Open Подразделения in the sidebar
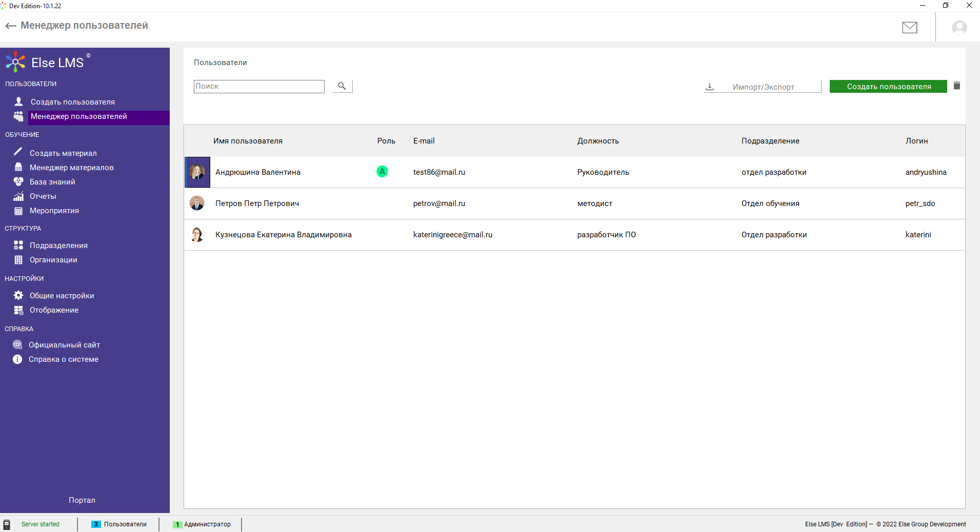 tap(58, 245)
